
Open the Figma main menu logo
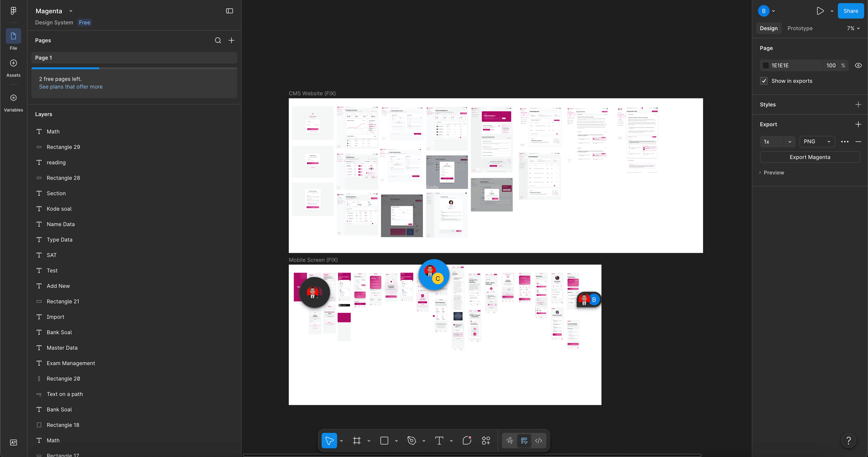click(x=14, y=11)
